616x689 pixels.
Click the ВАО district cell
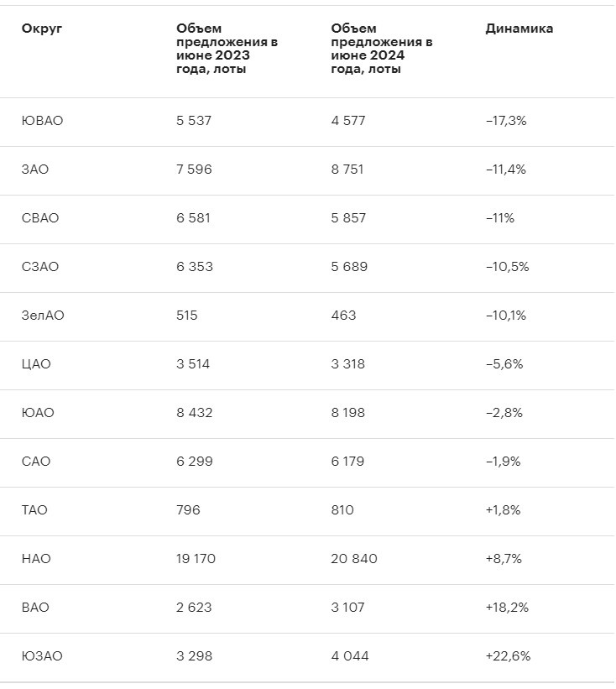point(36,608)
